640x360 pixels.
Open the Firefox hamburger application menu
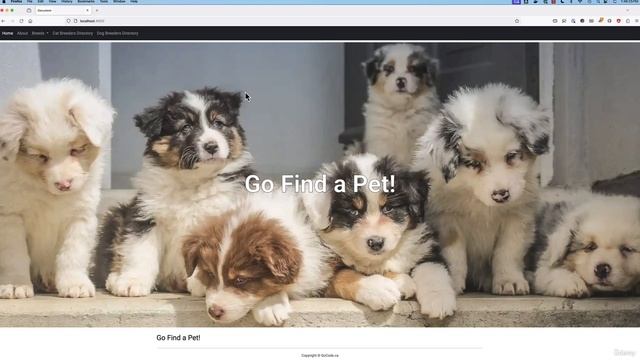636,21
